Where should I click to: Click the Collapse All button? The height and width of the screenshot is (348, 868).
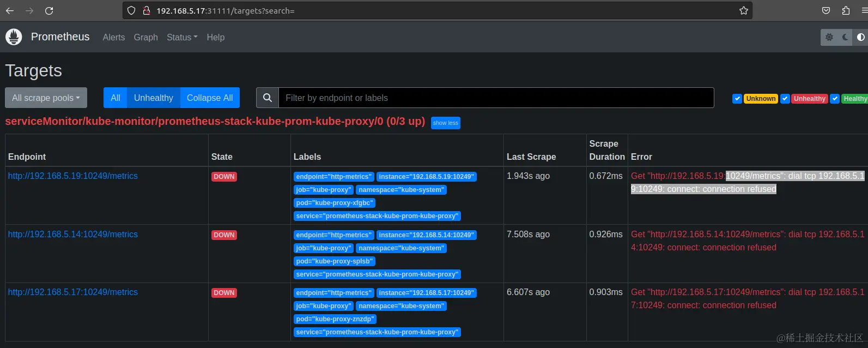210,98
